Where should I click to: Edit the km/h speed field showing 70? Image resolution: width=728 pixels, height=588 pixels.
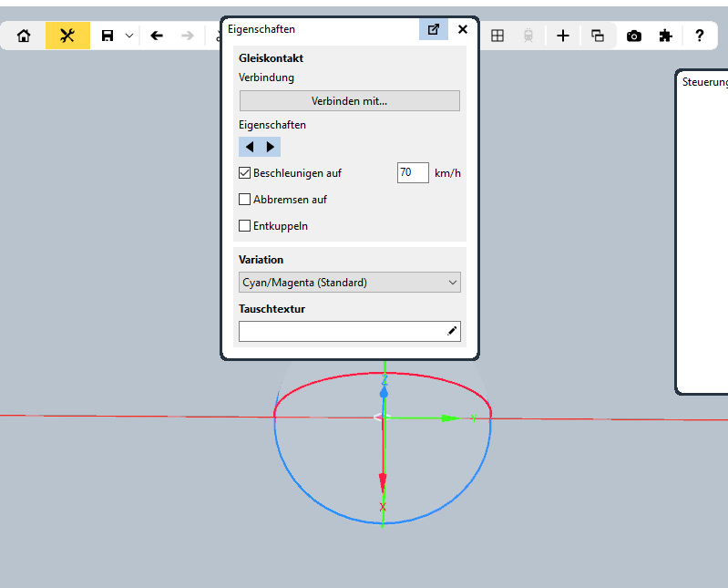coord(413,173)
